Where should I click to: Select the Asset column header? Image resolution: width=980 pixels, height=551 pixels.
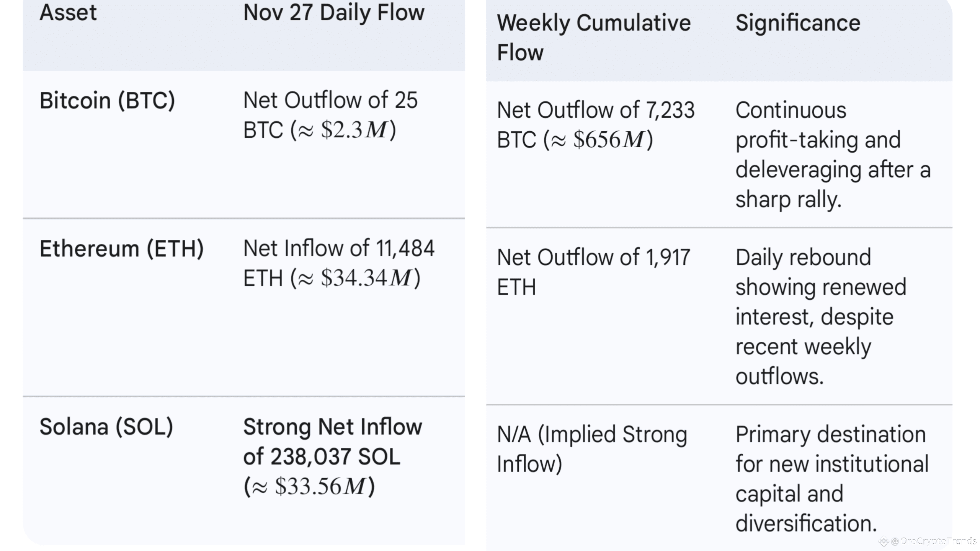click(x=68, y=12)
